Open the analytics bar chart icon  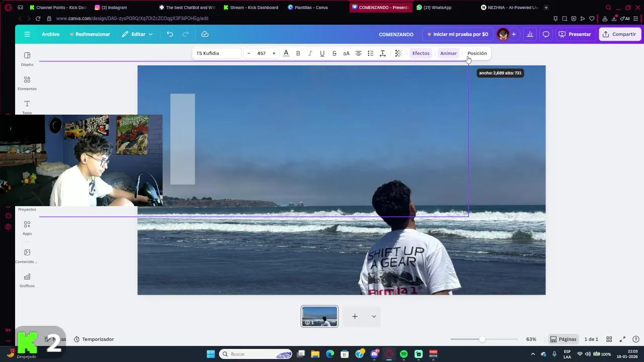point(530,34)
